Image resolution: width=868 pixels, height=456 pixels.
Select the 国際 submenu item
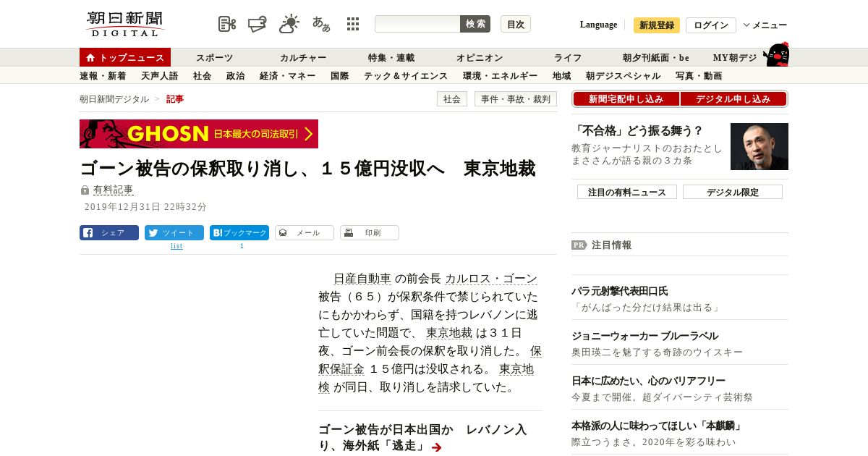pos(339,76)
